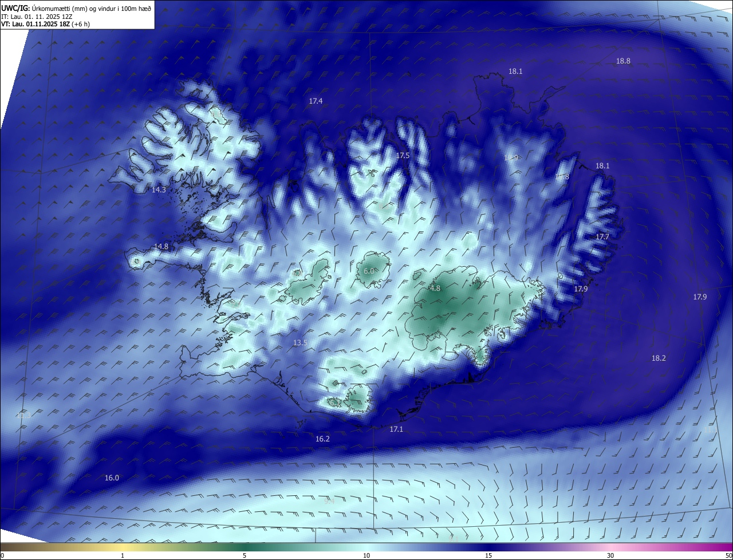Select the colorbar tick label 5
733x560 pixels.
click(x=245, y=555)
